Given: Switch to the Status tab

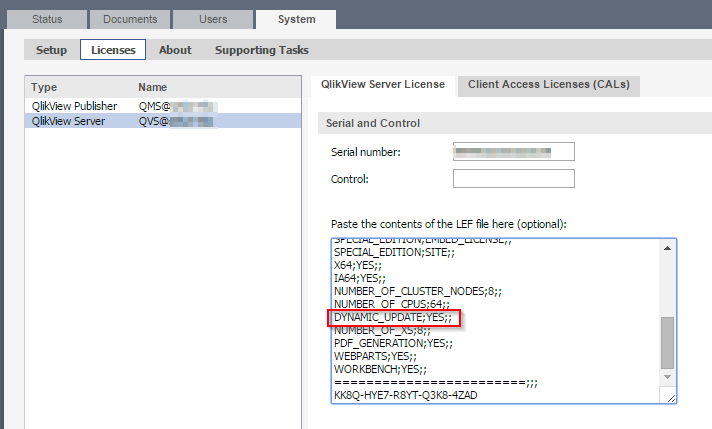Looking at the screenshot, I should (x=47, y=19).
